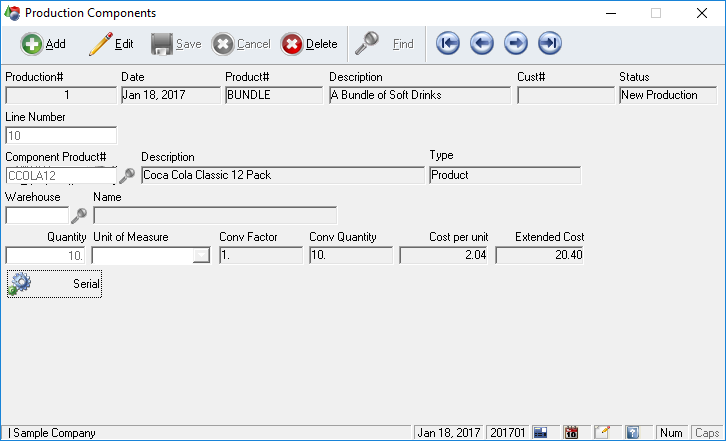Open the notes icon in status bar
This screenshot has height=441, width=726.
tap(602, 433)
